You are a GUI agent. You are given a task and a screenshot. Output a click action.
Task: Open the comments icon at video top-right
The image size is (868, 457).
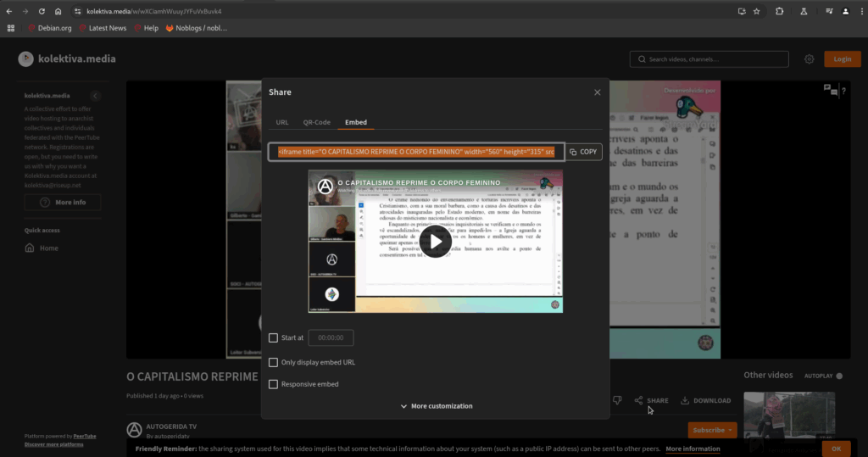point(830,90)
